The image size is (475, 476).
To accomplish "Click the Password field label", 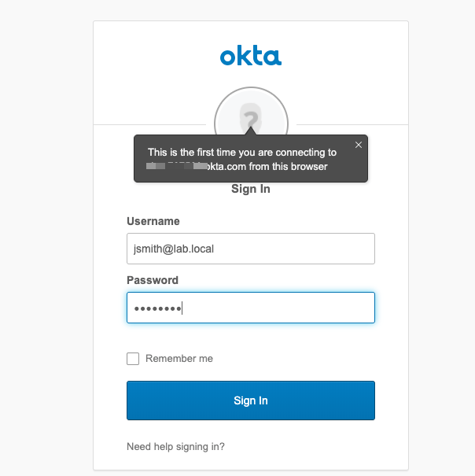I will pyautogui.click(x=153, y=280).
